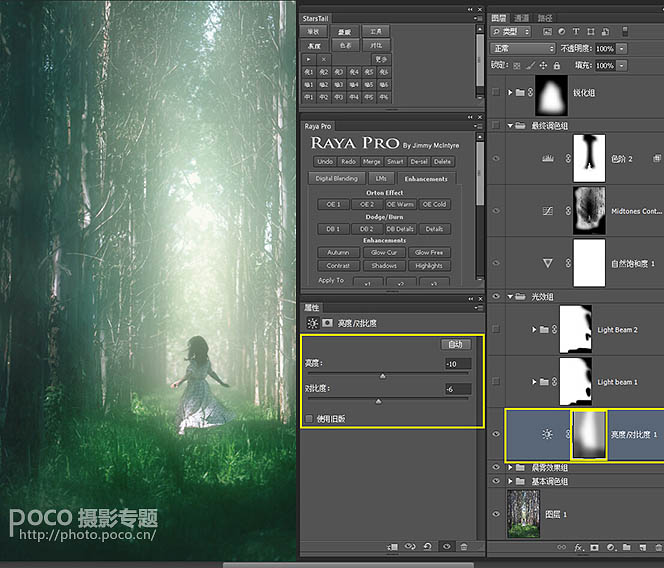The height and width of the screenshot is (568, 664).
Task: Create a new group folder icon
Action: point(627,547)
